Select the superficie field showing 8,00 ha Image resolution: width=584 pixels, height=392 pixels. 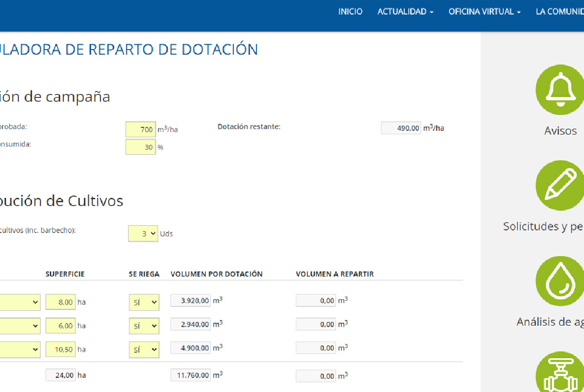click(x=60, y=302)
